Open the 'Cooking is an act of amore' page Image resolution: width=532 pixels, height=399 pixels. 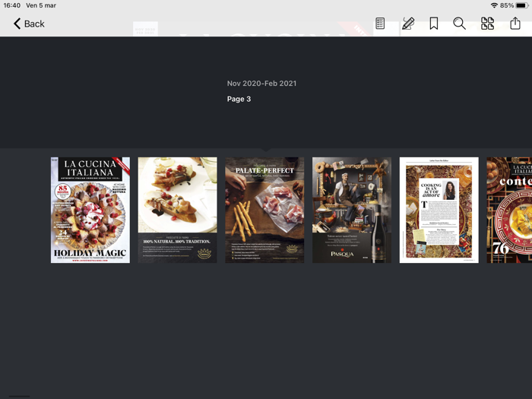pos(439,210)
